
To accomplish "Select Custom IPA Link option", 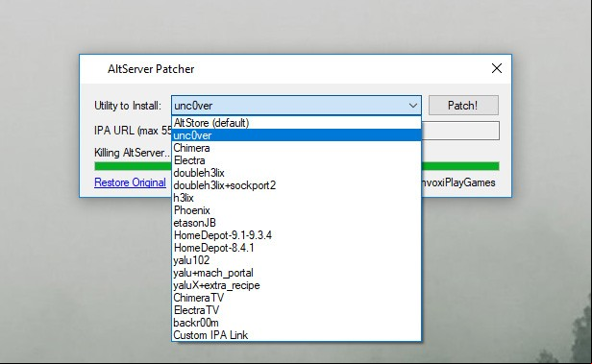I will pos(296,334).
